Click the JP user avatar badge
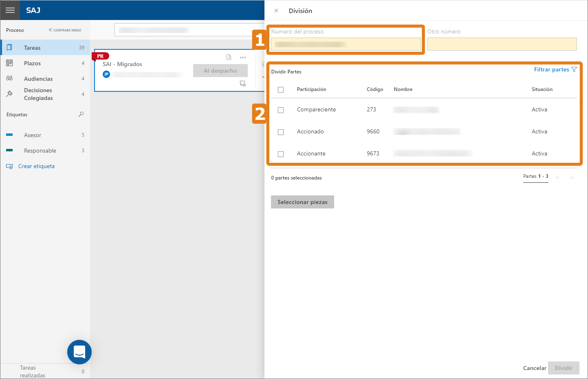 coord(106,74)
